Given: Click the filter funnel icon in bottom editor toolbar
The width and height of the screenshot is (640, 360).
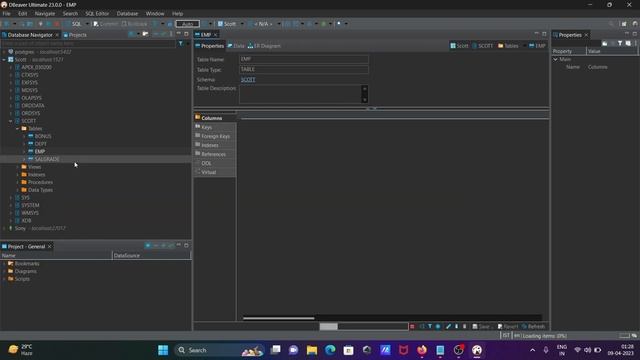Looking at the screenshot, I should 430,327.
